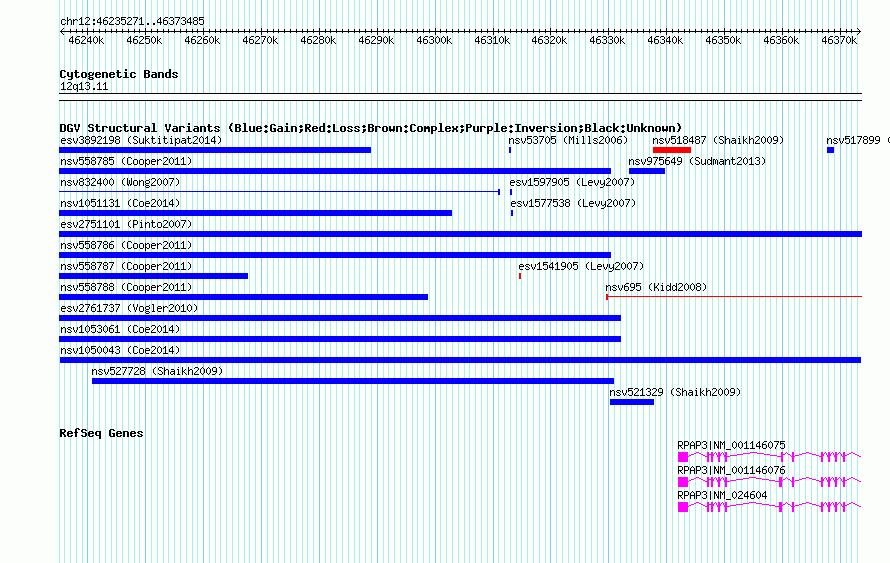The width and height of the screenshot is (890, 563).
Task: Open nsv521329 (Shaikh2009) label
Action: coord(675,392)
